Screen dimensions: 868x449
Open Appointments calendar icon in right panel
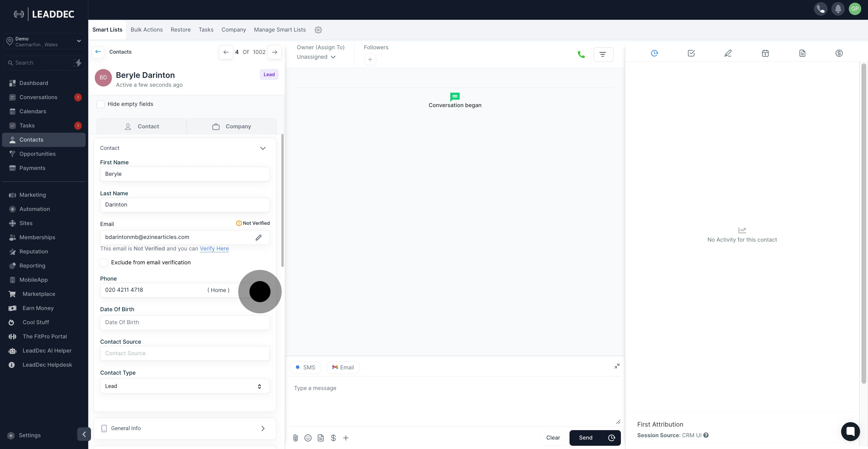pyautogui.click(x=765, y=53)
